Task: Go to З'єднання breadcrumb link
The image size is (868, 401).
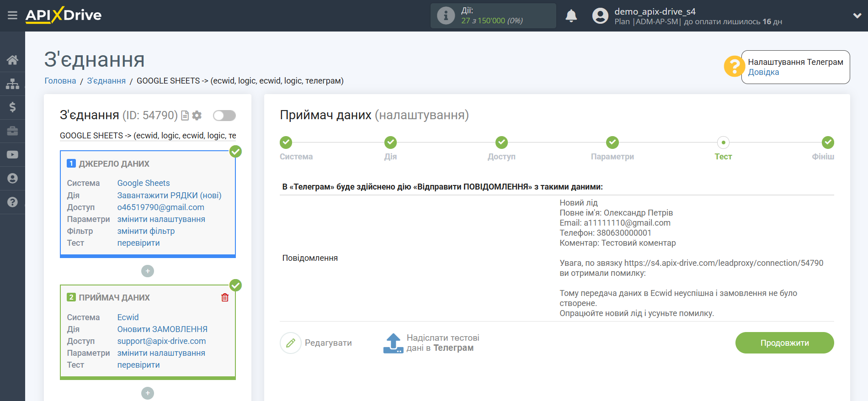Action: click(107, 81)
